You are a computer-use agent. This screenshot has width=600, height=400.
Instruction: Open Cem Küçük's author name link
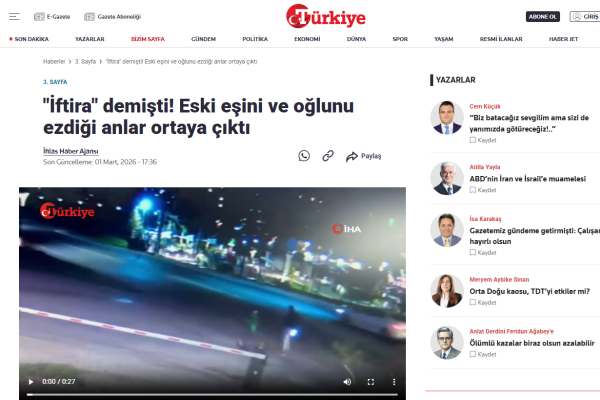(x=485, y=106)
